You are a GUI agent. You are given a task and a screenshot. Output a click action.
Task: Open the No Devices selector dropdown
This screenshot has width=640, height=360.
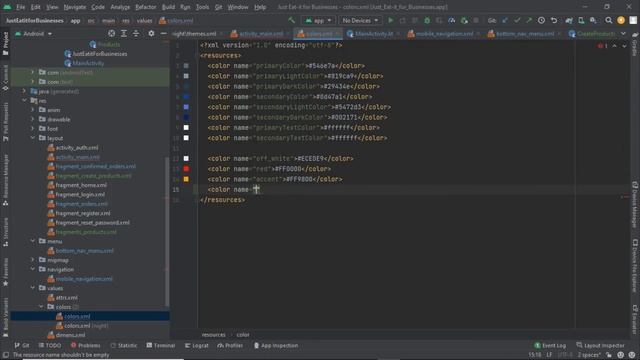[360, 20]
